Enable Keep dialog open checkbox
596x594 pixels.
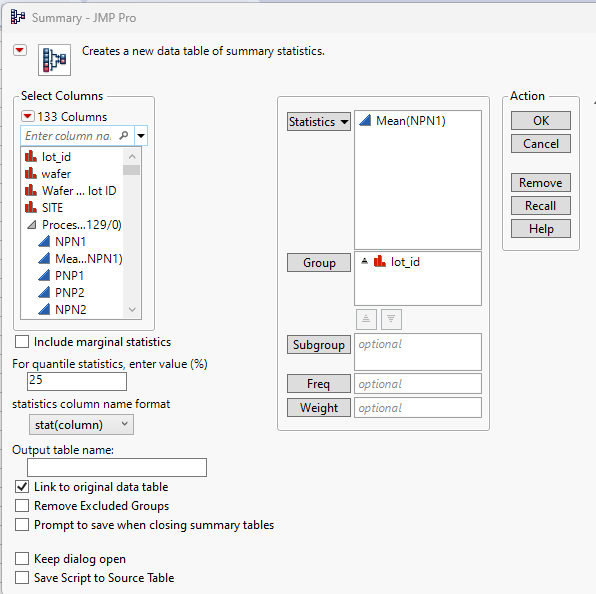coord(22,559)
